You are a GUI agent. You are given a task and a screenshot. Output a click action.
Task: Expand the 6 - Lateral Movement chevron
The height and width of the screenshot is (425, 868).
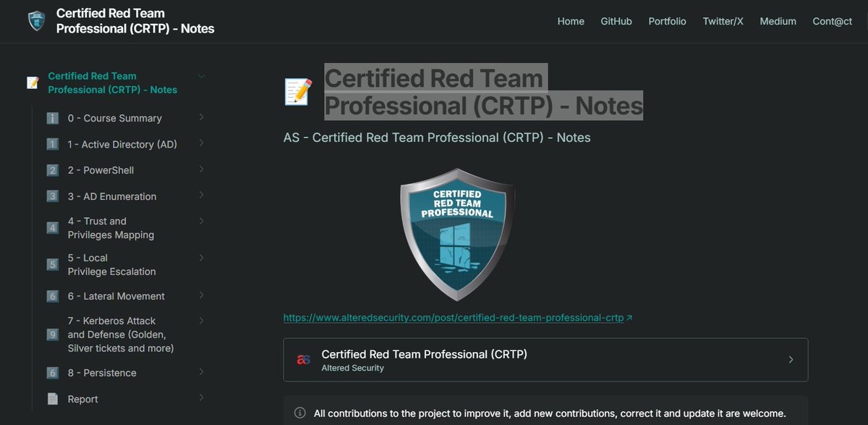[201, 295]
